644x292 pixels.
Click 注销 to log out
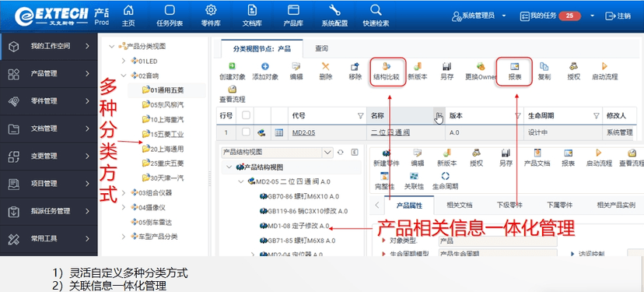(x=618, y=16)
